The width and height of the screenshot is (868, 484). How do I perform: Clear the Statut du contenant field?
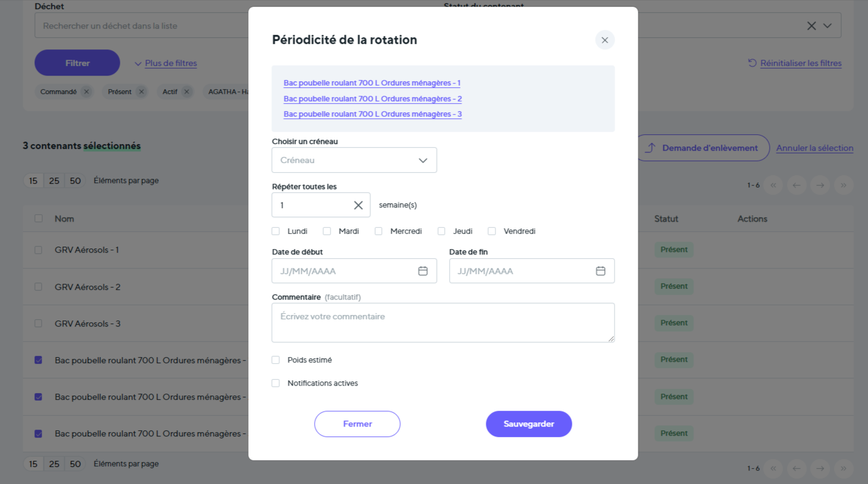(x=811, y=26)
